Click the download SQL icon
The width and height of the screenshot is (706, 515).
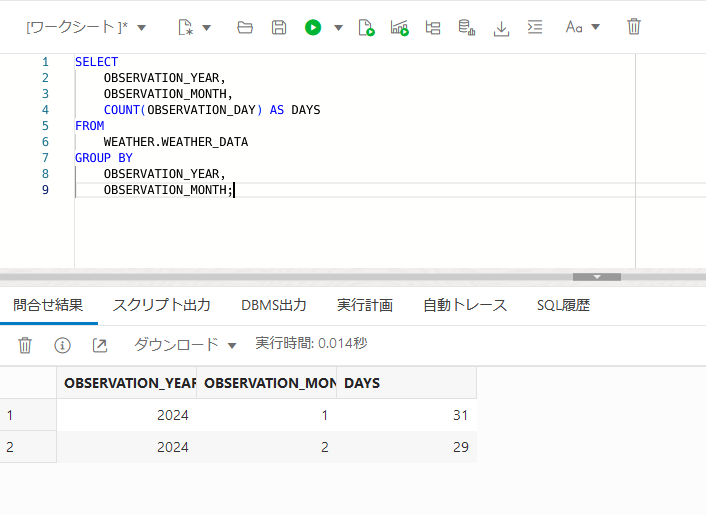coord(501,28)
